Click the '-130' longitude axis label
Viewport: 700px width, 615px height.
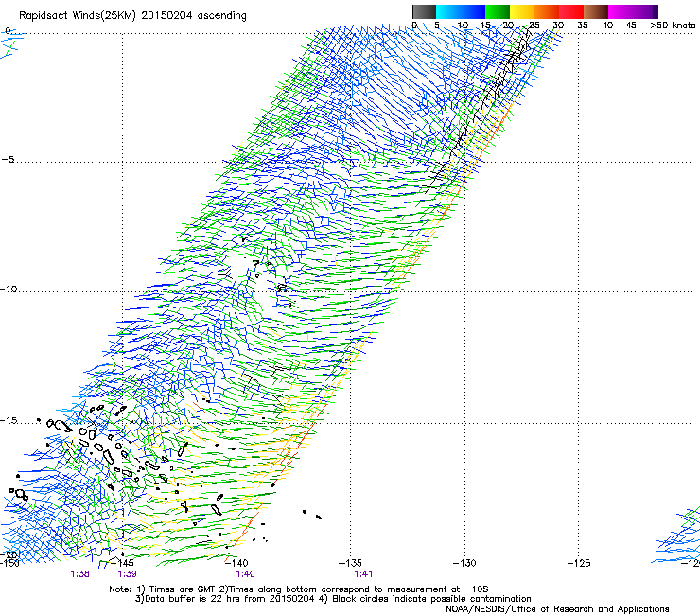(464, 563)
